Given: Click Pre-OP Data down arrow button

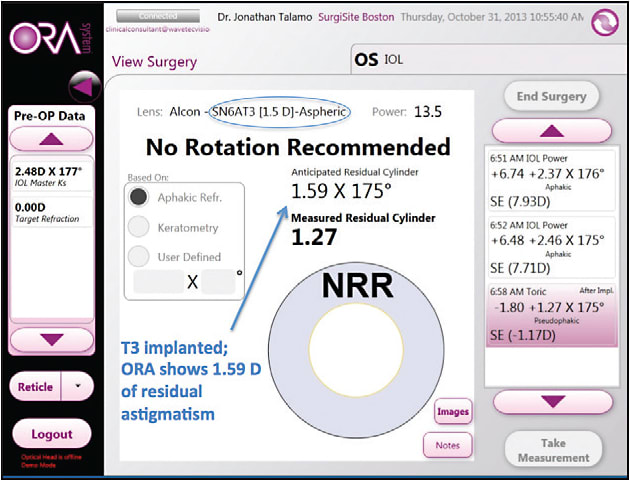Looking at the screenshot, I should click(x=51, y=340).
